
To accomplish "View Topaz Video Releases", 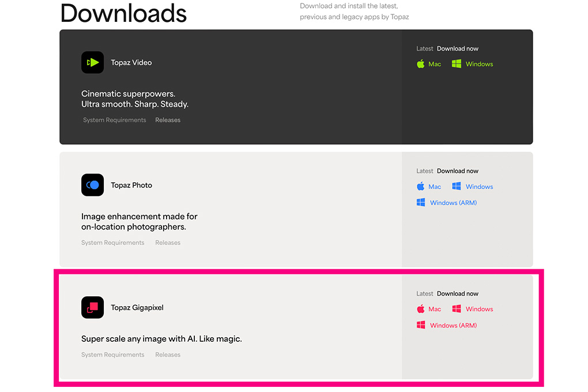I will (x=168, y=120).
